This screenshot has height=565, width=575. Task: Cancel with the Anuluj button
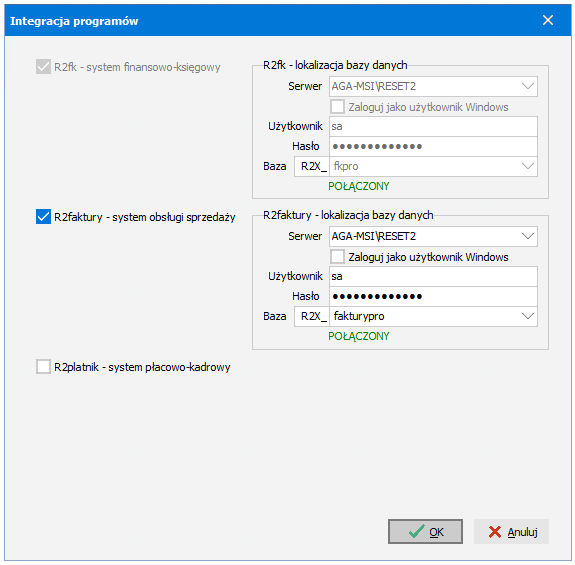512,531
